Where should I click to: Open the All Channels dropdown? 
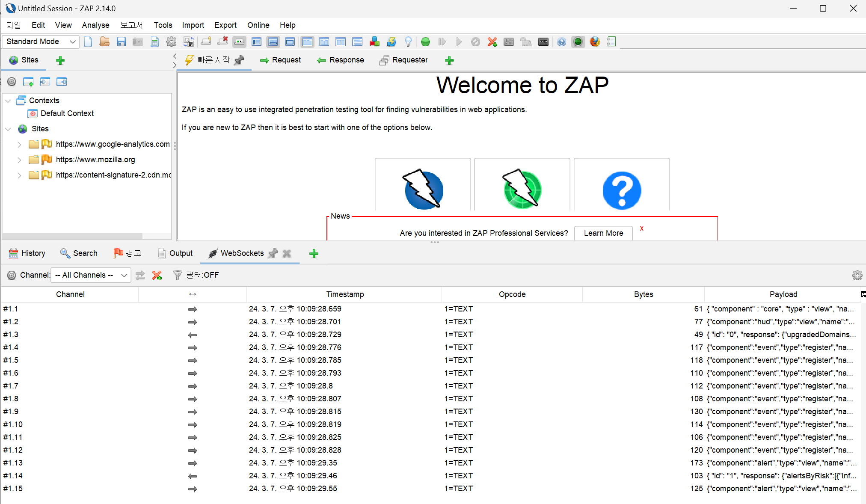tap(91, 275)
